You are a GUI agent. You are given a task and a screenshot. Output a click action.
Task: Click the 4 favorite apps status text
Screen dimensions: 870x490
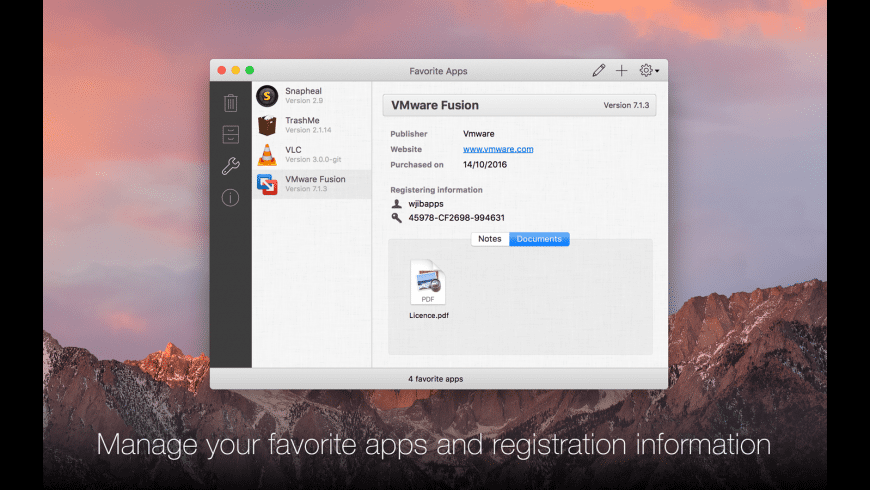click(436, 379)
